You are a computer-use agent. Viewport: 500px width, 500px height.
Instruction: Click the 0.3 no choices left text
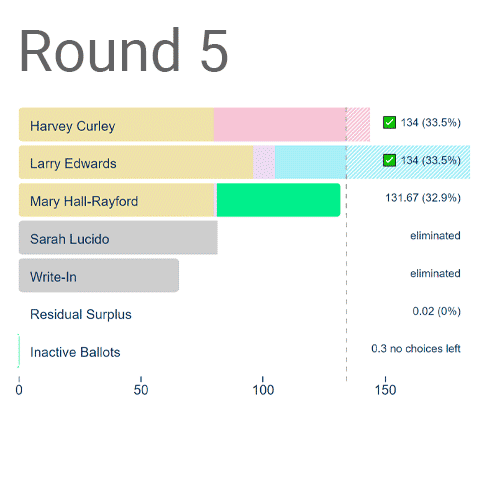(x=416, y=349)
